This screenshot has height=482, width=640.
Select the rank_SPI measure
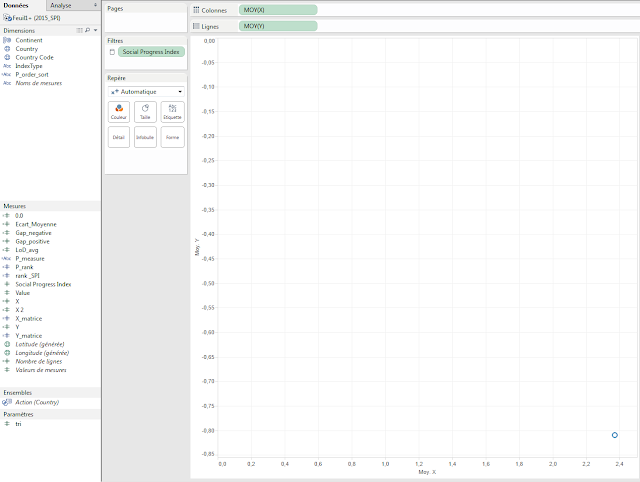27,275
